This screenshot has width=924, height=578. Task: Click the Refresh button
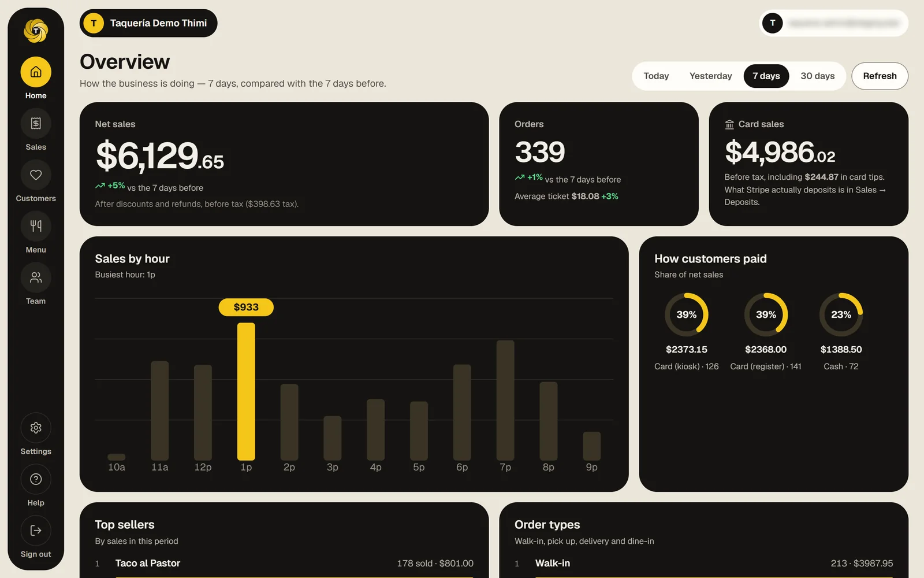[x=880, y=76]
